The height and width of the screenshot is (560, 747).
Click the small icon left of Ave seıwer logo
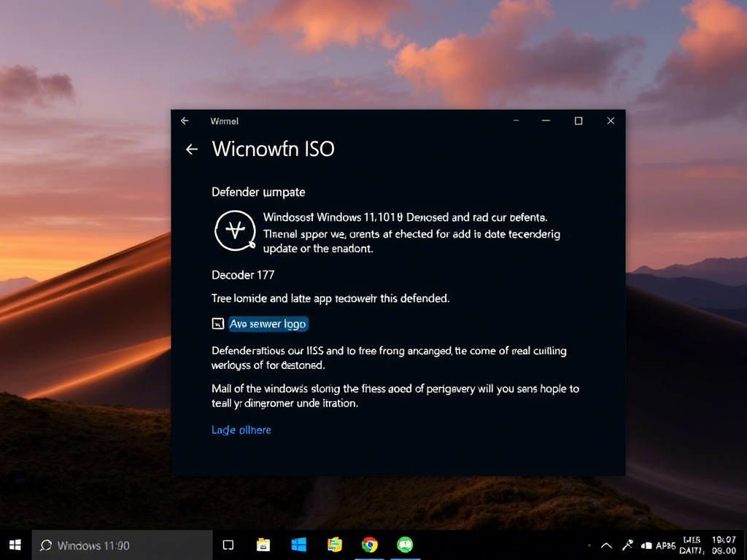tap(217, 324)
